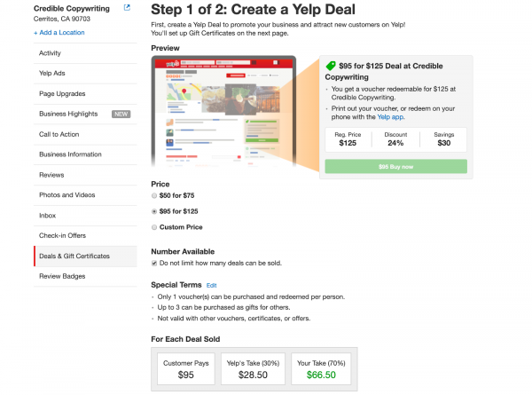Click the + Add a Location link
This screenshot has width=532, height=395.
click(x=59, y=33)
